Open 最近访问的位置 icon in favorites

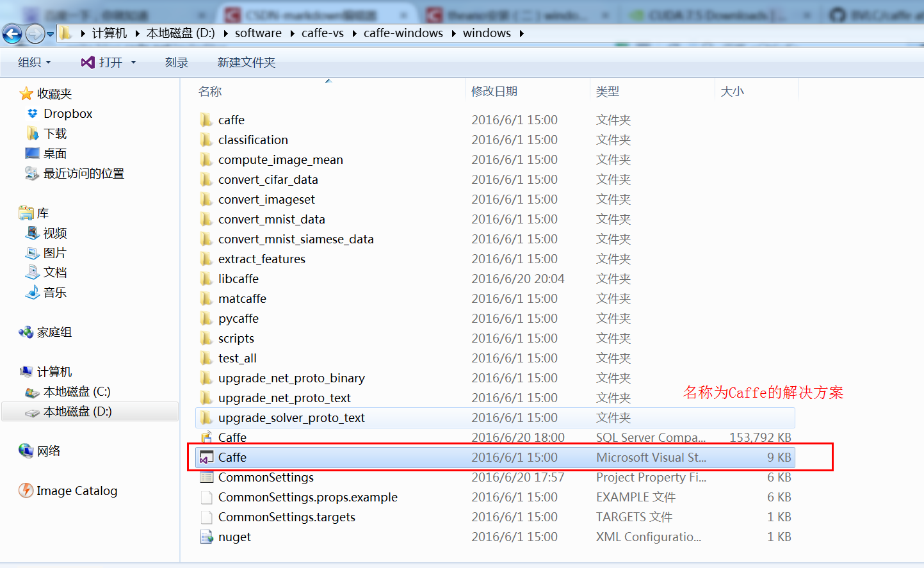point(32,173)
